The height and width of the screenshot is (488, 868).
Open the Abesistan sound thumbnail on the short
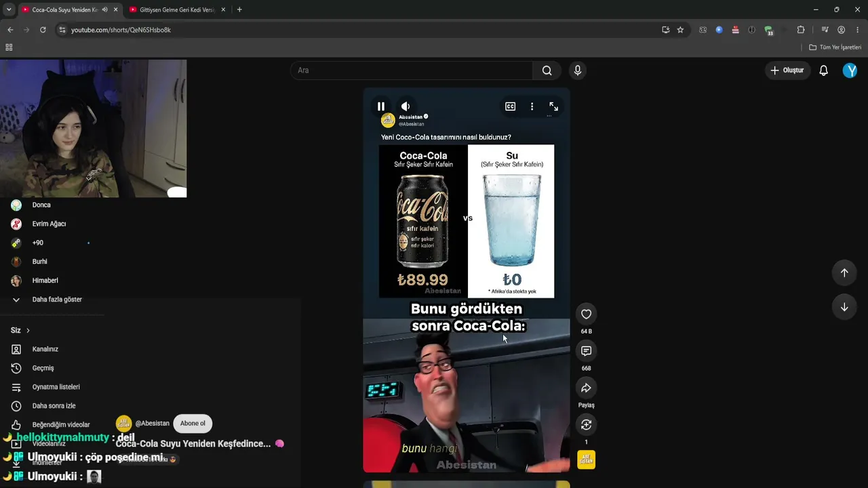[587, 460]
